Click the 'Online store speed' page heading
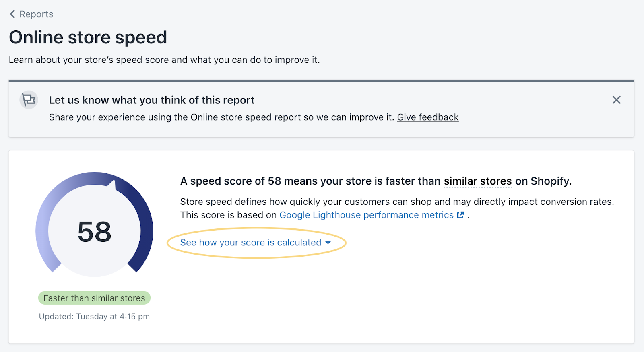The image size is (644, 352). pos(88,37)
